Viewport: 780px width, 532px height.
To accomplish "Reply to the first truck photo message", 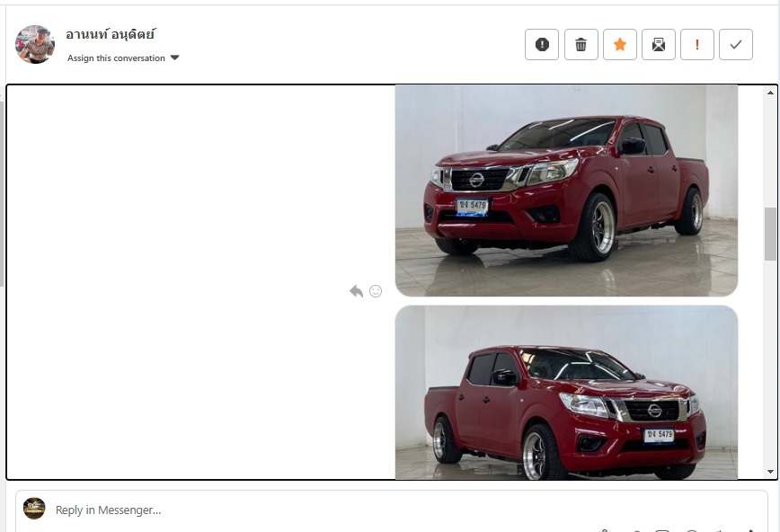I will (356, 291).
